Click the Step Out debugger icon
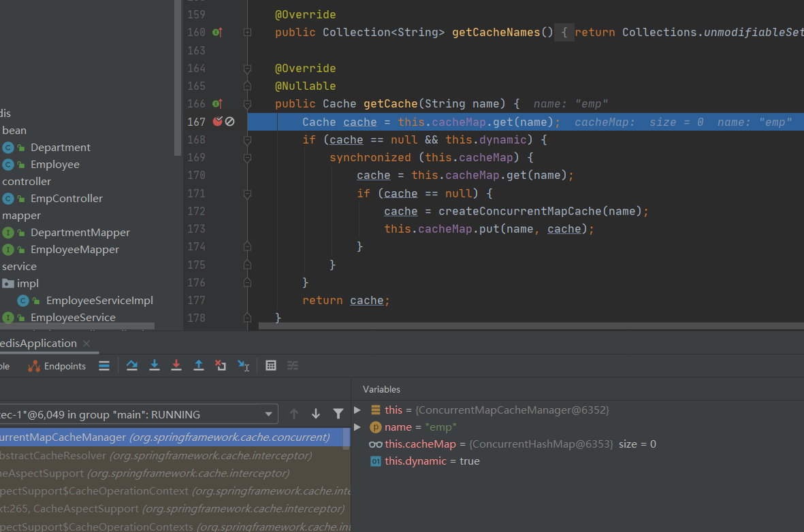 pos(198,365)
